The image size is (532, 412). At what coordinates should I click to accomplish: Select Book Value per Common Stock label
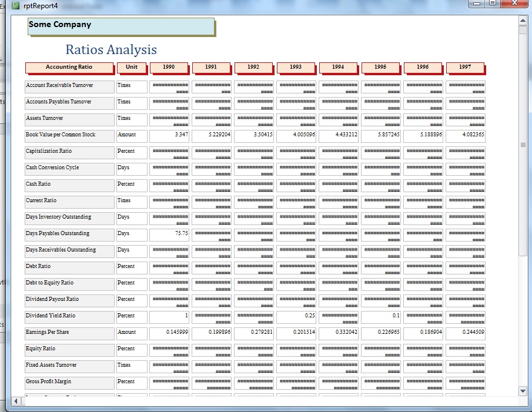(x=69, y=136)
